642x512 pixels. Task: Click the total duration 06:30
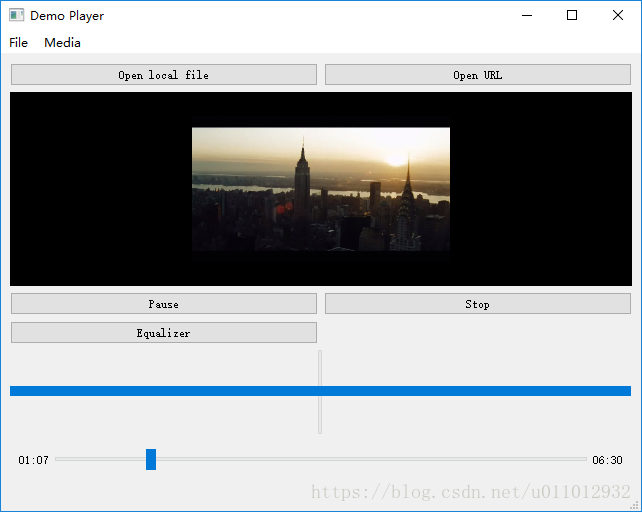point(607,460)
